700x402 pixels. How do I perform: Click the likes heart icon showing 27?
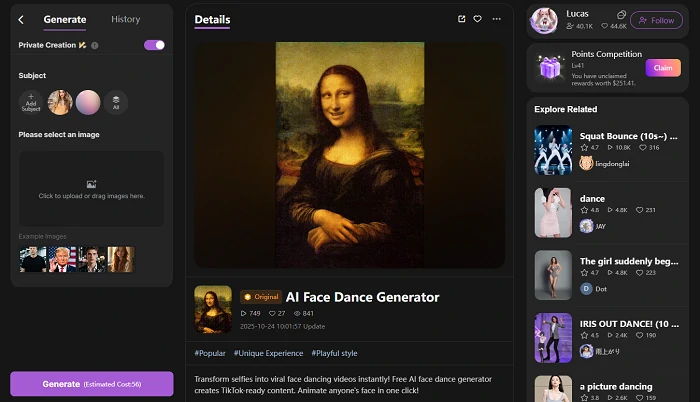tap(272, 314)
